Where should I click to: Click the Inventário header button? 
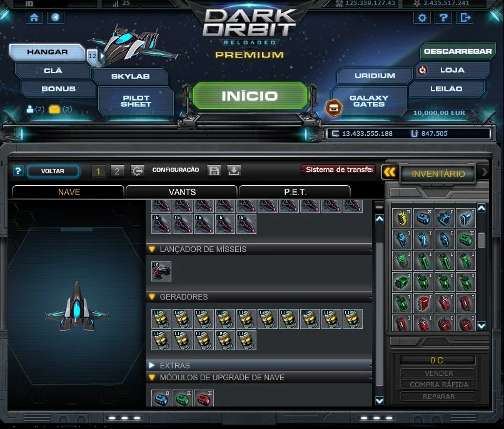coord(438,174)
